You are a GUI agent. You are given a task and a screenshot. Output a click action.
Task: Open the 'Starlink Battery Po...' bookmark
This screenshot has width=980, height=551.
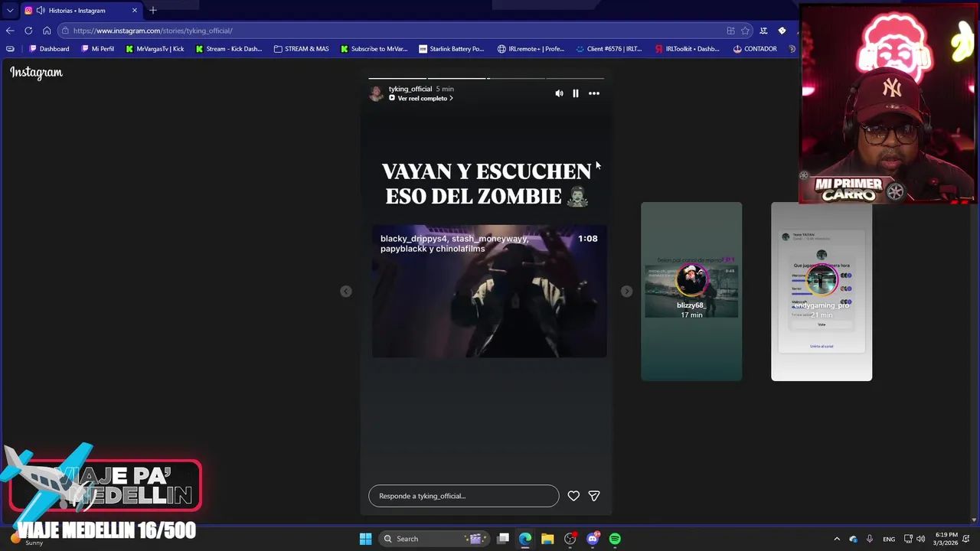pos(451,49)
